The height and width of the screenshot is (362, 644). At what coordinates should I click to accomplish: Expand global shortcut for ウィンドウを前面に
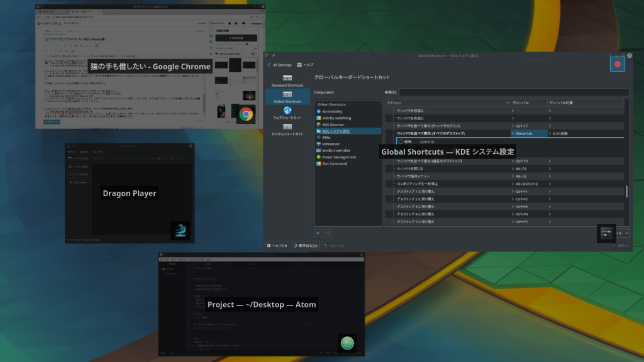click(x=513, y=111)
